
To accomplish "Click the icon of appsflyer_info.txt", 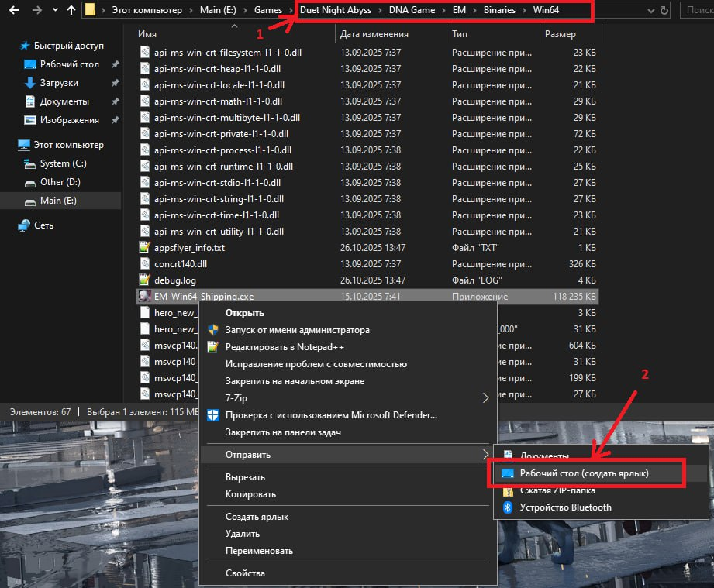I will click(144, 248).
